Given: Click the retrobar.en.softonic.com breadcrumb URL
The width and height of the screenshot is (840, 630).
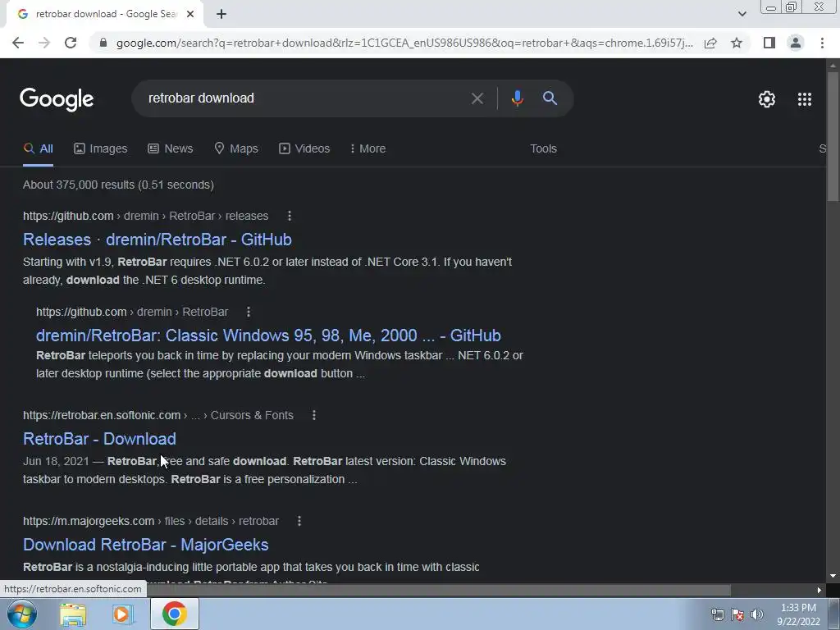Looking at the screenshot, I should [x=158, y=415].
